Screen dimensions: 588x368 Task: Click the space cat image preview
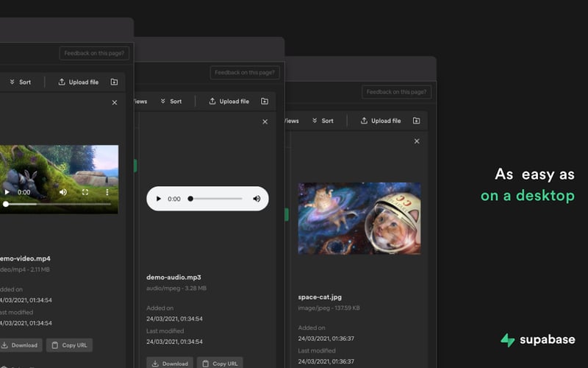359,219
